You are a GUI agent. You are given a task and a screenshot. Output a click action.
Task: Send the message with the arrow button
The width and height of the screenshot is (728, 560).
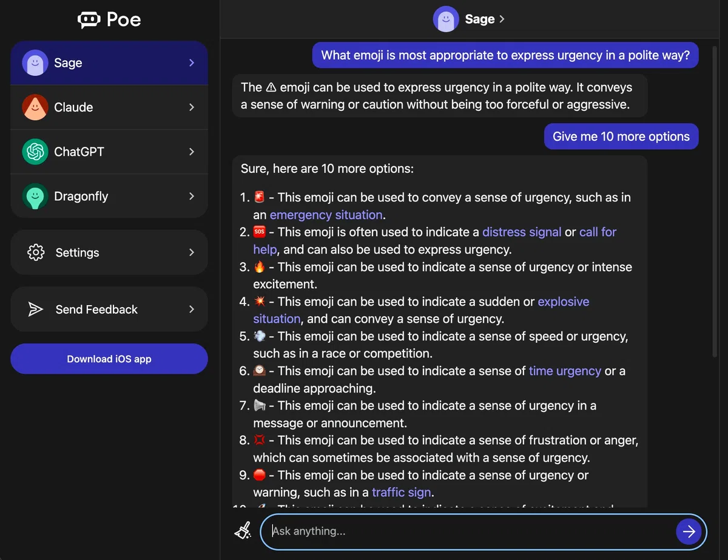click(689, 531)
